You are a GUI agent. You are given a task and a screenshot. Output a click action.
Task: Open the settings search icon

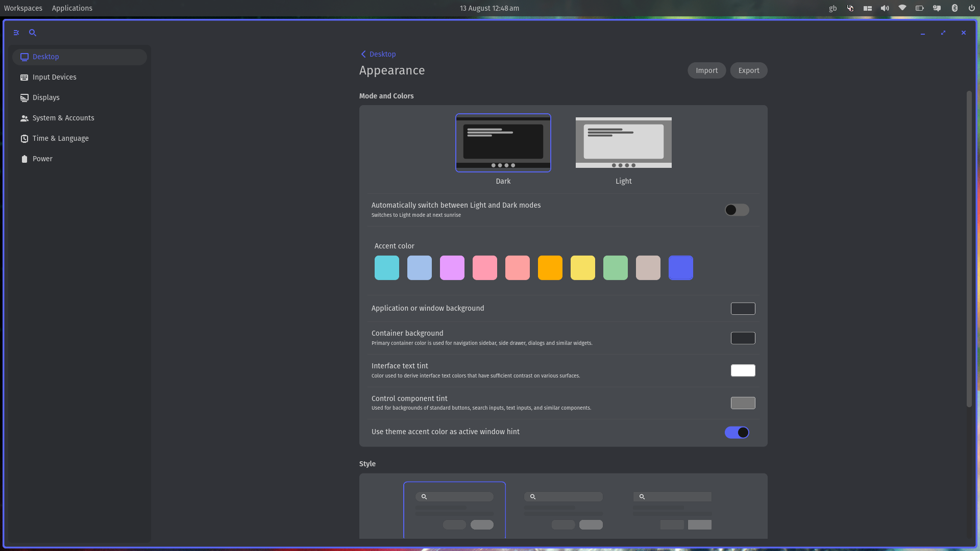[33, 33]
